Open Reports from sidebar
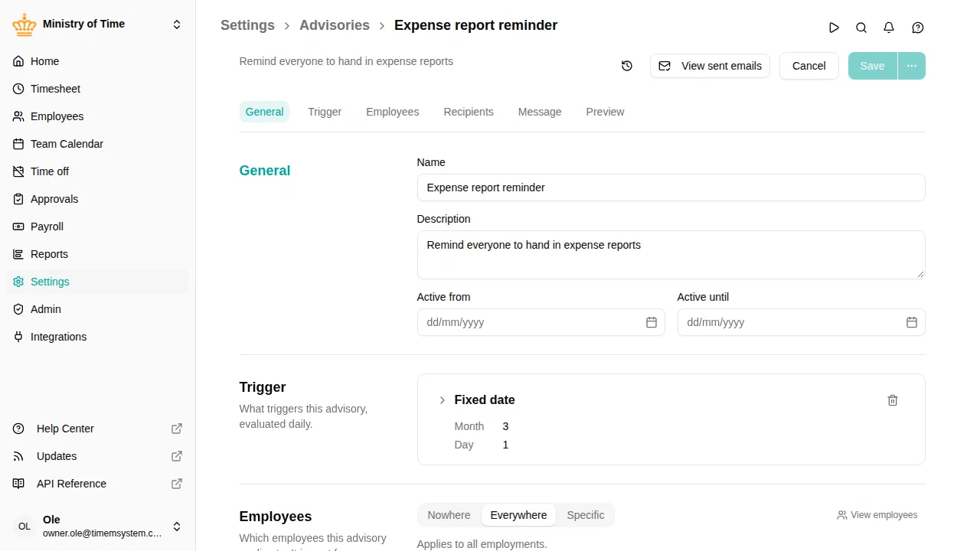Image resolution: width=980 pixels, height=551 pixels. click(x=97, y=254)
